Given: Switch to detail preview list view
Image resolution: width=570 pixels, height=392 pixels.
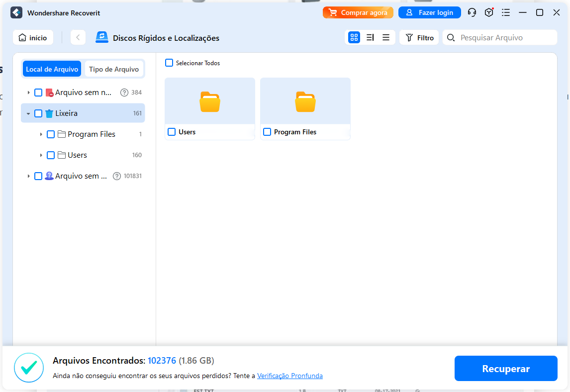Looking at the screenshot, I should (370, 37).
